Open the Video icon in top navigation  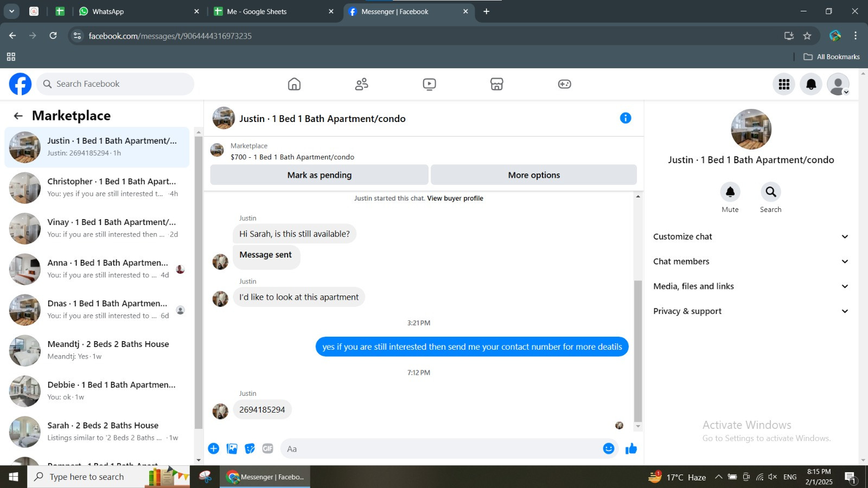(x=429, y=84)
